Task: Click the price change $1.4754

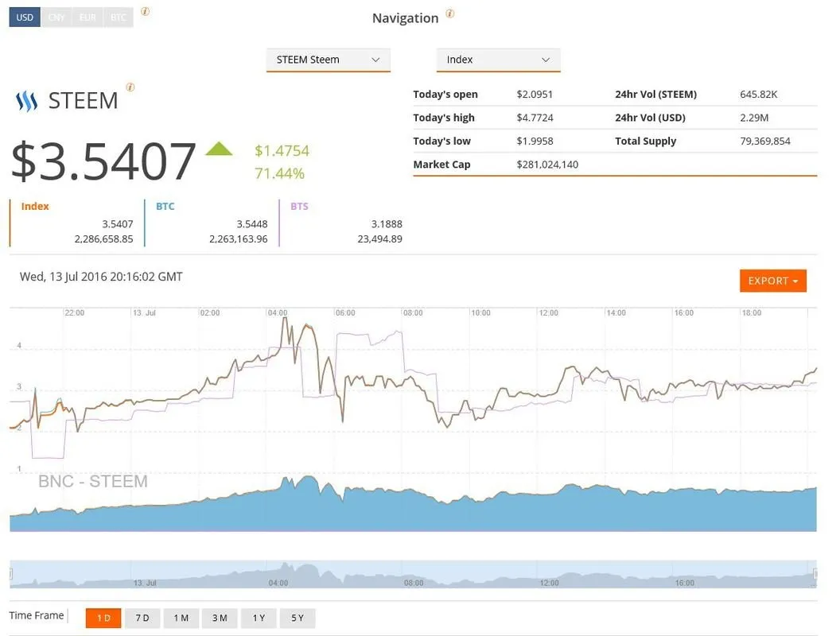Action: pyautogui.click(x=282, y=150)
